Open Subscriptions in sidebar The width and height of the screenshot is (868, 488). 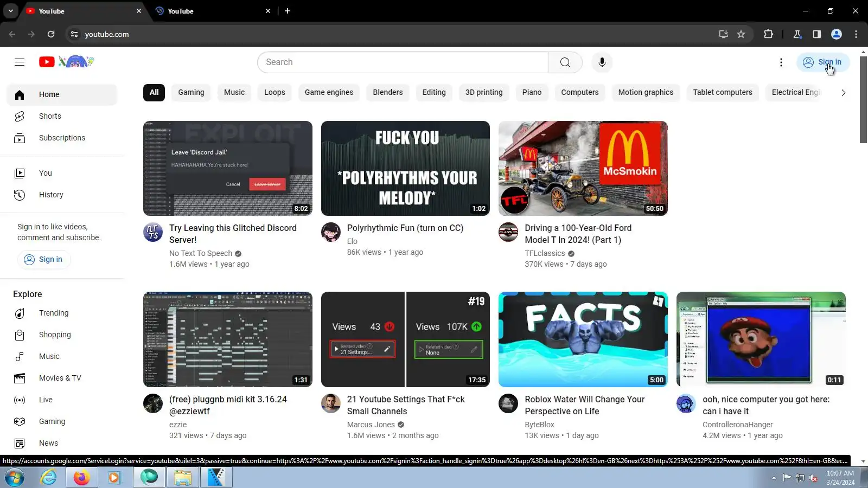click(62, 138)
